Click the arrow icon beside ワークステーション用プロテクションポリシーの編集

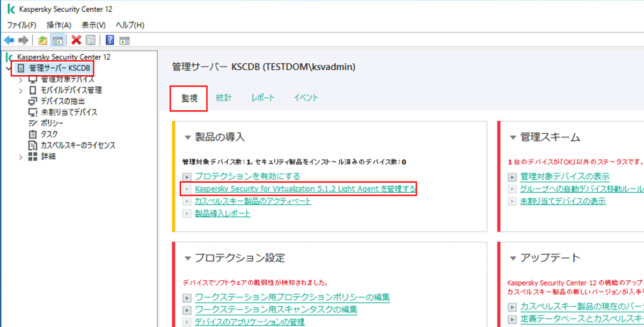187,297
